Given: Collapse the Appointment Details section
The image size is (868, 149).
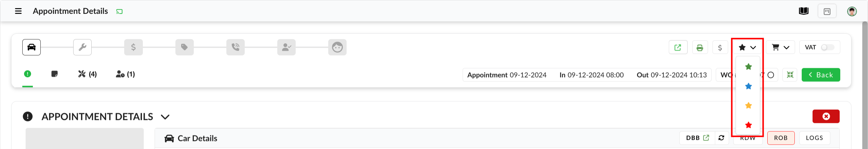Looking at the screenshot, I should [x=165, y=117].
